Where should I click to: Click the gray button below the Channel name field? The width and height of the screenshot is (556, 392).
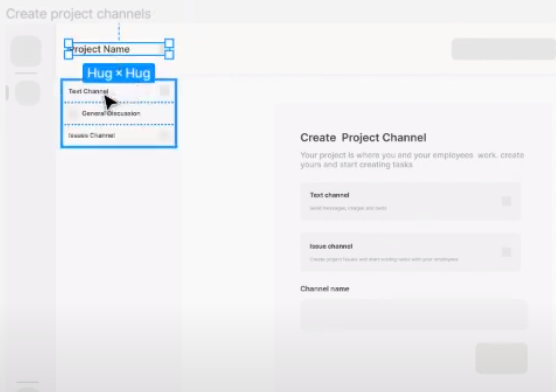[x=501, y=359]
